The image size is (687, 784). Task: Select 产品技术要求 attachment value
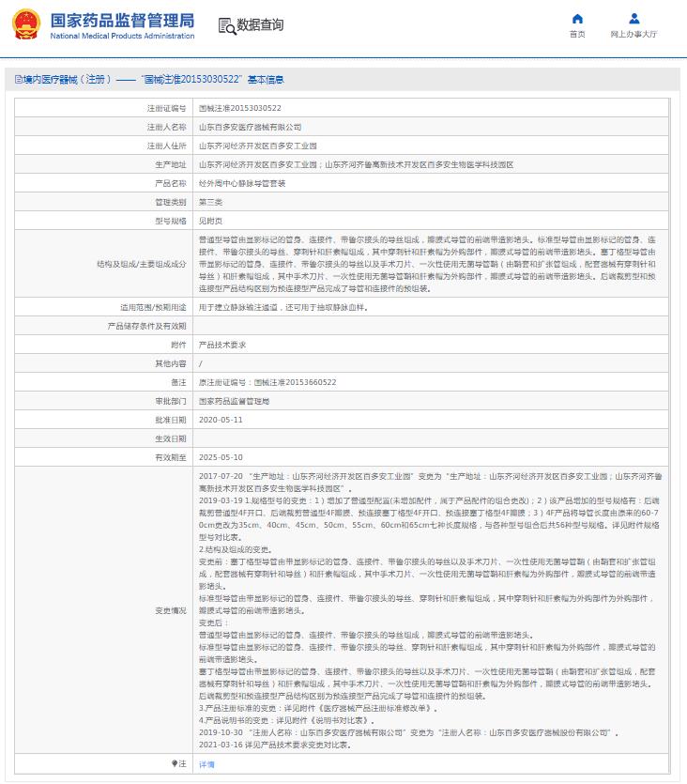pyautogui.click(x=222, y=345)
